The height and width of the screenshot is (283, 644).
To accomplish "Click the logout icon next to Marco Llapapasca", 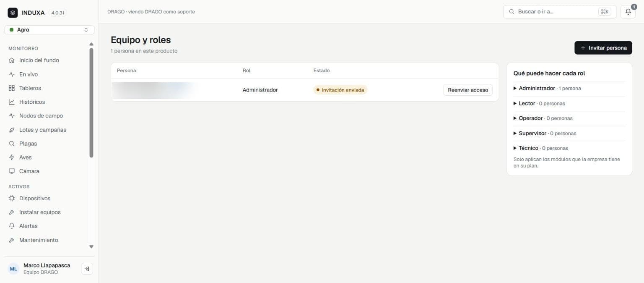I will [x=87, y=269].
